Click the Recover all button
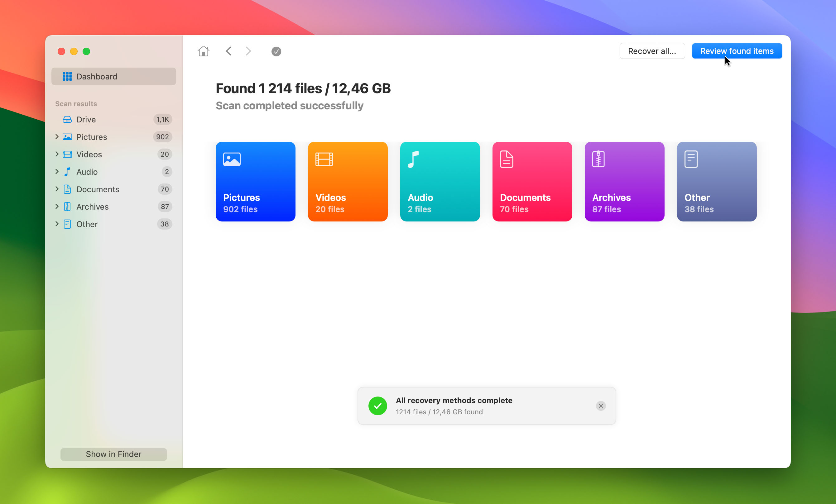Viewport: 836px width, 504px height. [651, 51]
